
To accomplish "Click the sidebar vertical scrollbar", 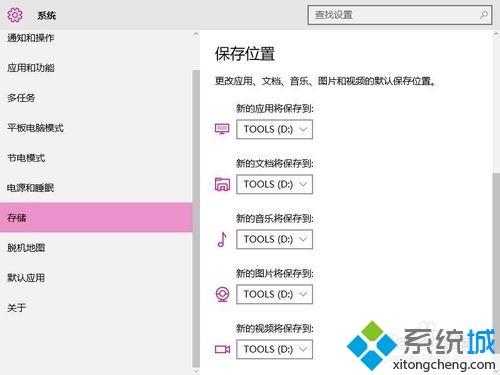I will click(x=196, y=218).
